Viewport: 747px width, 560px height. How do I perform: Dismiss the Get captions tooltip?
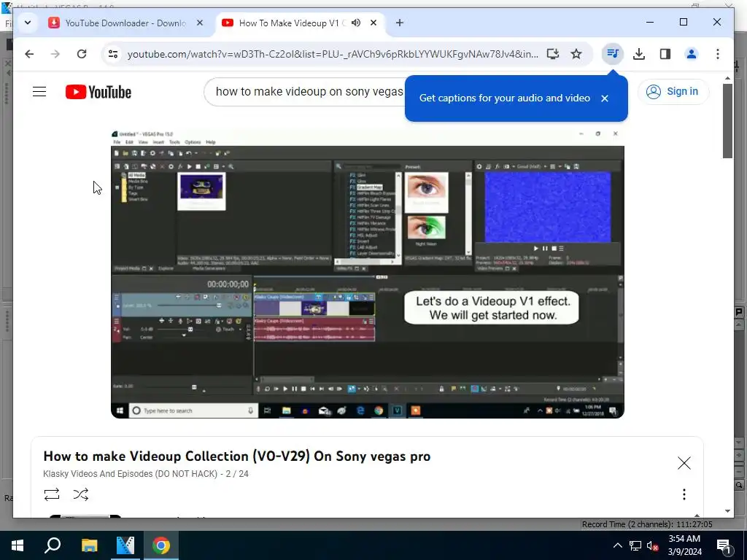(605, 98)
